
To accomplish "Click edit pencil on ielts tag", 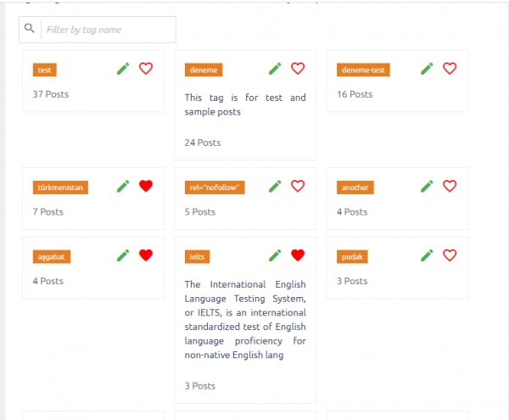I will pyautogui.click(x=275, y=255).
